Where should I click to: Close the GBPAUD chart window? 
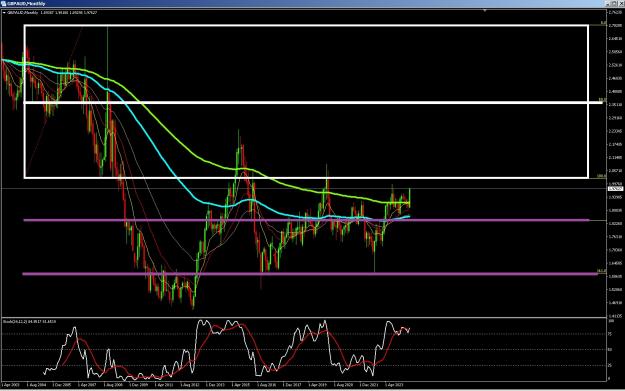(x=621, y=4)
